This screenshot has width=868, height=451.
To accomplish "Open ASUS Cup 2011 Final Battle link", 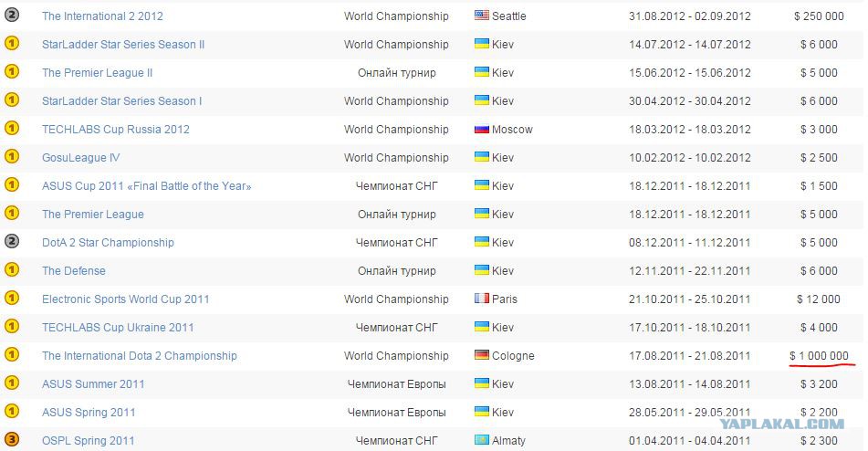I will click(x=147, y=186).
